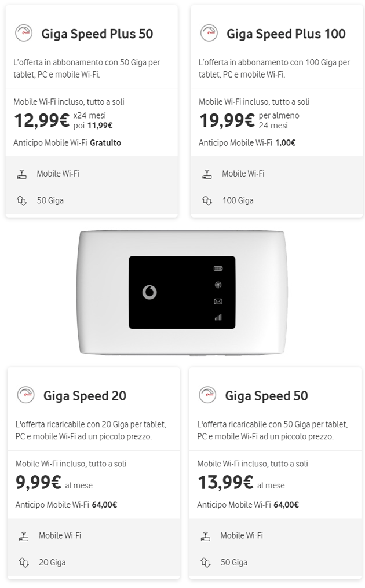The image size is (365, 588).
Task: Click the signal bars icon on the device
Action: 218,317
